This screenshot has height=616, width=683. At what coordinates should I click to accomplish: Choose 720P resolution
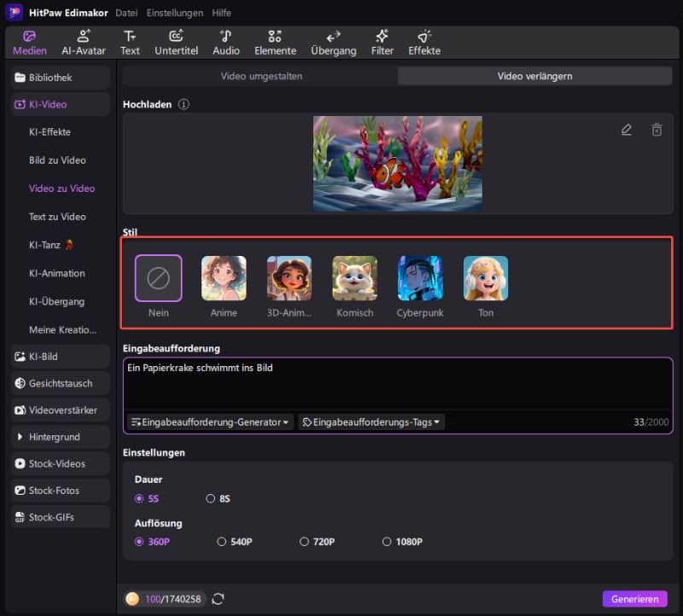[305, 541]
